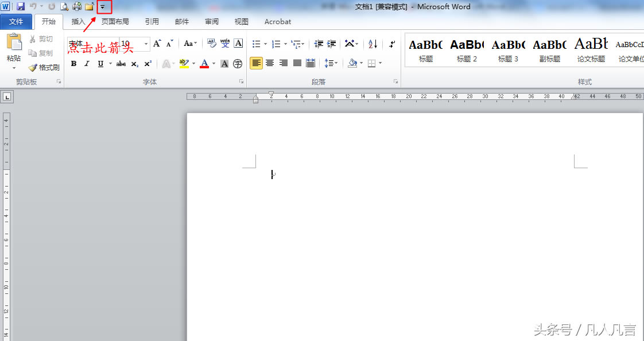Open the 页面布局 ribbon tab
Viewport: 644px width, 341px height.
click(x=115, y=22)
